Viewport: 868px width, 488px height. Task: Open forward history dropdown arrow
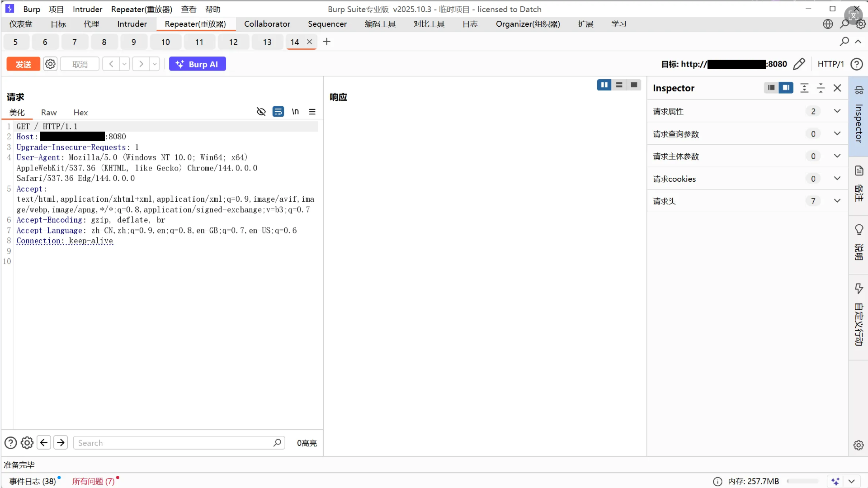click(155, 64)
